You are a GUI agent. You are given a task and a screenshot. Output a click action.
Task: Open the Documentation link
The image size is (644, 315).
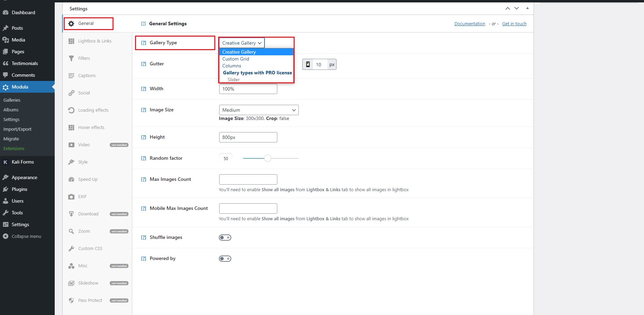[x=469, y=24]
